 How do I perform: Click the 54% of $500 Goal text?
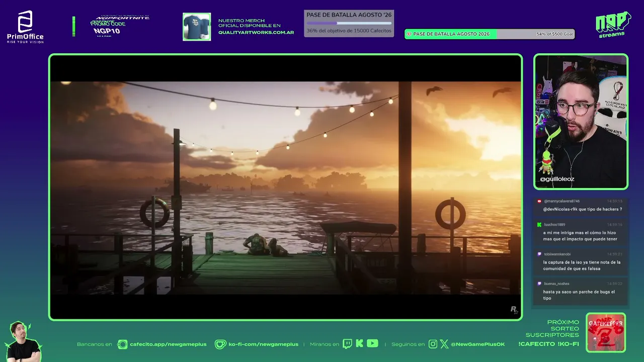click(554, 34)
